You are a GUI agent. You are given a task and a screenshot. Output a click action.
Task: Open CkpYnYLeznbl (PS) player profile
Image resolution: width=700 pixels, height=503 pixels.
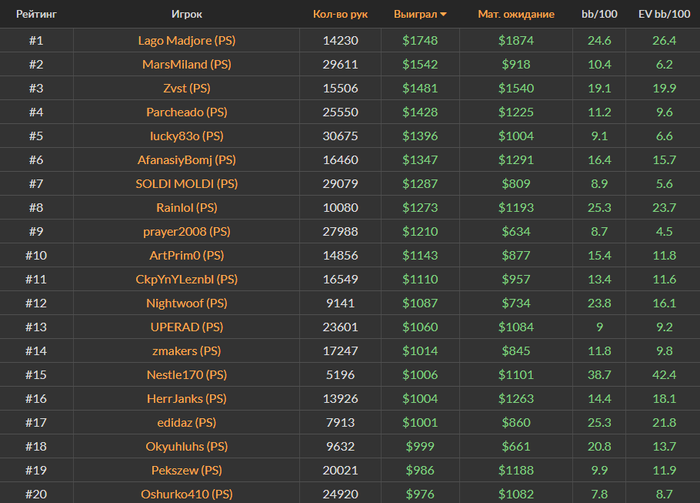coord(187,279)
